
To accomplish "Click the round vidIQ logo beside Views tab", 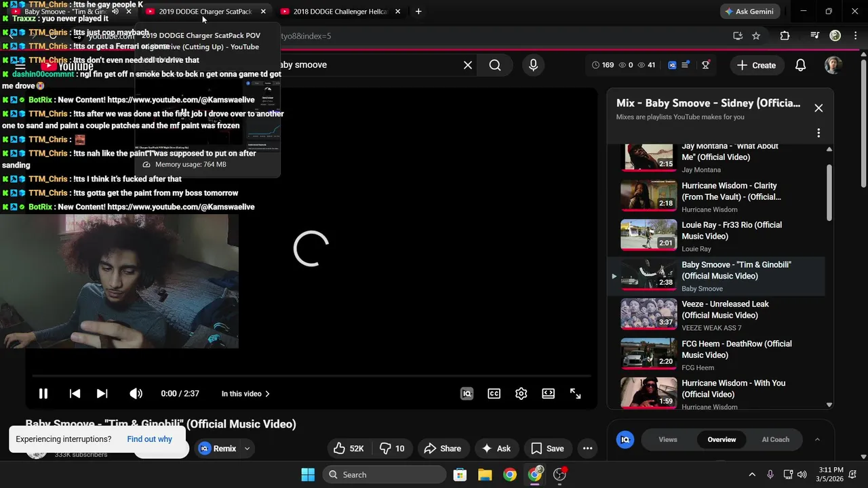I will click(x=625, y=440).
